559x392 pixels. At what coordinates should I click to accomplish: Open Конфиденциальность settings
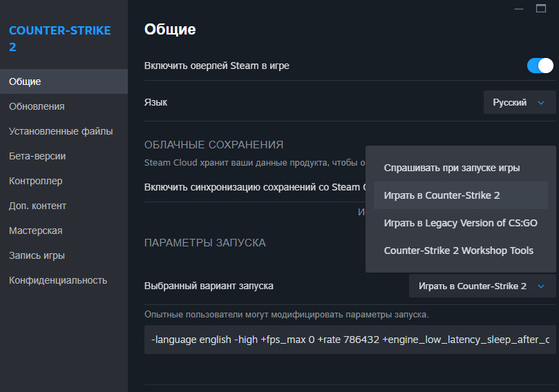[x=64, y=281]
